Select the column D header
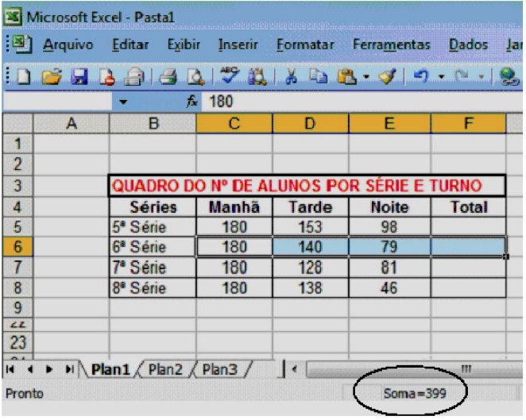Screen dimensions: 526x420 pyautogui.click(x=311, y=124)
